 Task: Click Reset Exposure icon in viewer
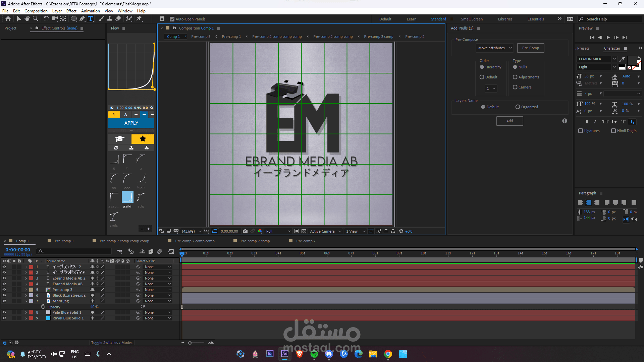(401, 231)
